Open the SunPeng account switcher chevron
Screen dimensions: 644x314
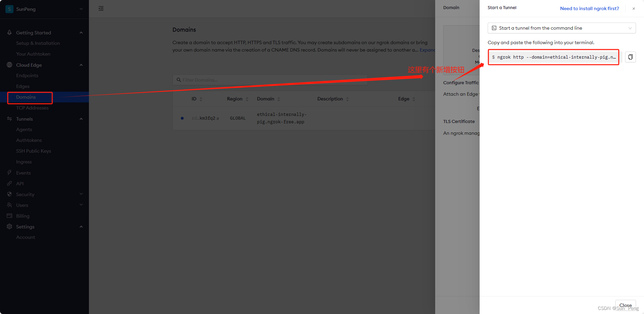(81, 9)
